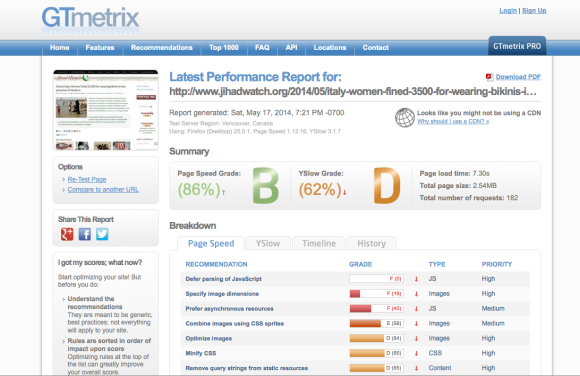
Task: Click red down arrow beside 62% score
Action: pyautogui.click(x=344, y=192)
